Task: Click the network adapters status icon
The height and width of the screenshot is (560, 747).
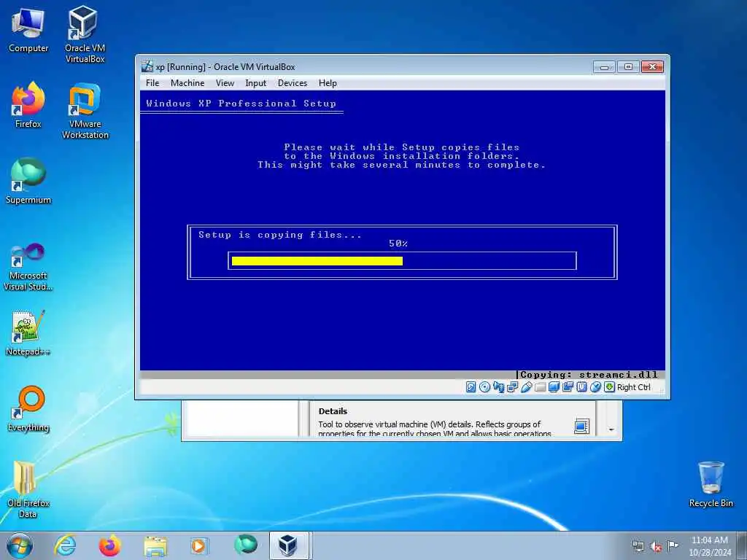Action: tap(513, 387)
